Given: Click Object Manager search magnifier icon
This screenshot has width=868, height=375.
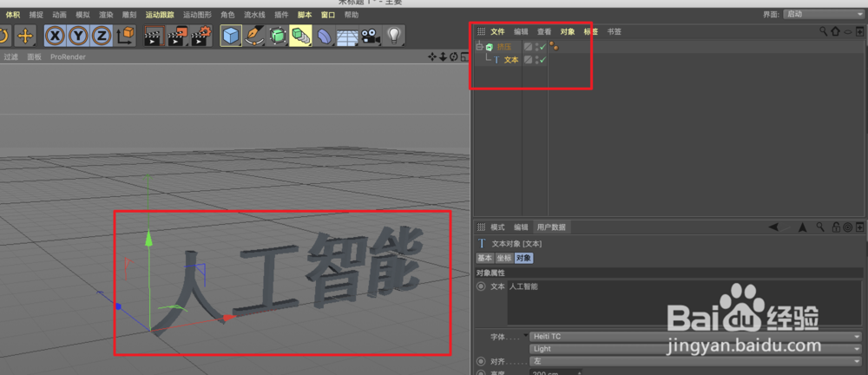Looking at the screenshot, I should [x=825, y=31].
